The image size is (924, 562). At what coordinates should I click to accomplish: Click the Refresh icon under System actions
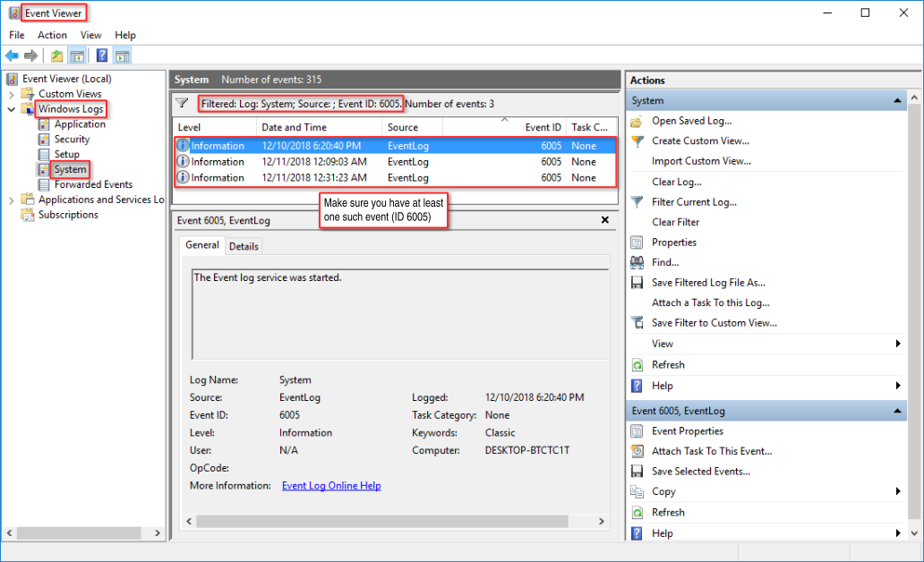[637, 365]
